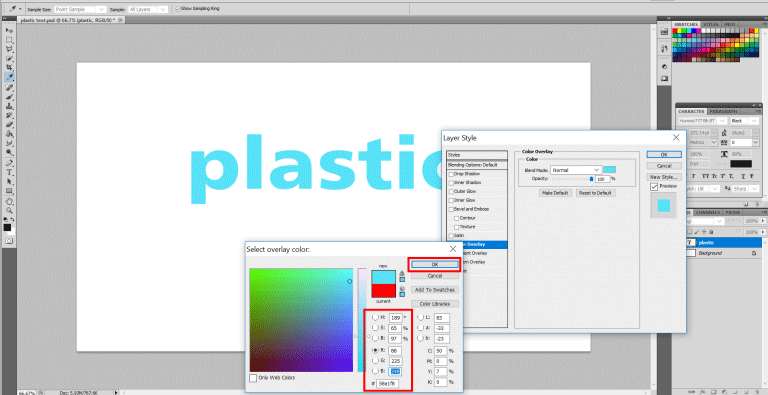Image resolution: width=768 pixels, height=395 pixels.
Task: Click the Add To Swatches button
Action: click(434, 290)
